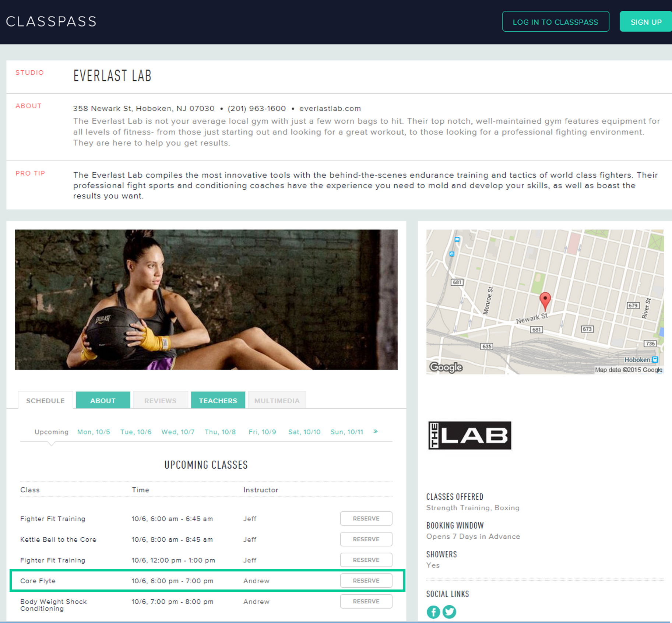Switch to the Teachers tab

(x=218, y=400)
